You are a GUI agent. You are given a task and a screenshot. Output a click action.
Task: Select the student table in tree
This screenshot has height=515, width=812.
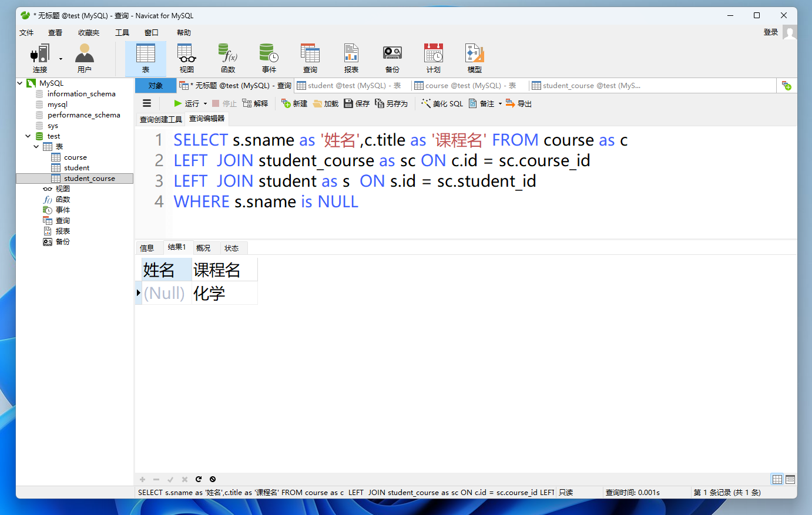(76, 168)
